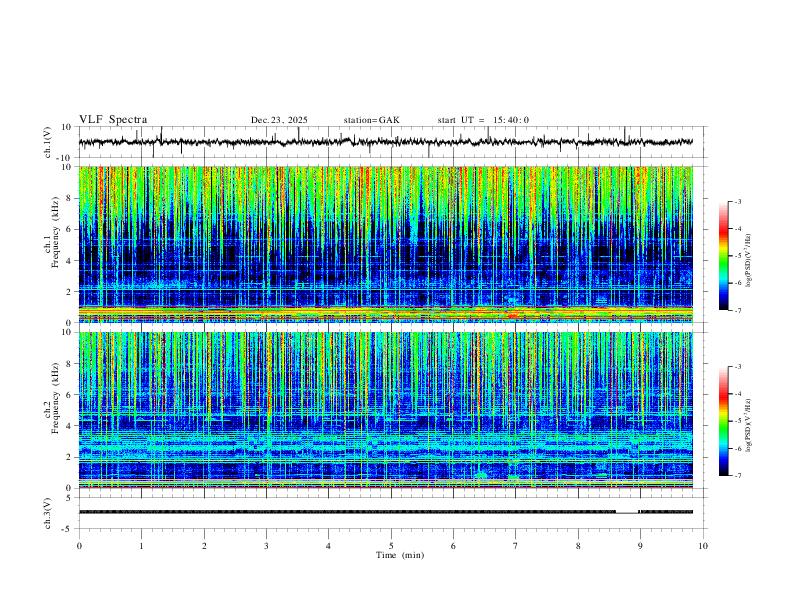Click the ch.1 waveform trace
Image resolution: width=792 pixels, height=612 pixels.
point(385,142)
